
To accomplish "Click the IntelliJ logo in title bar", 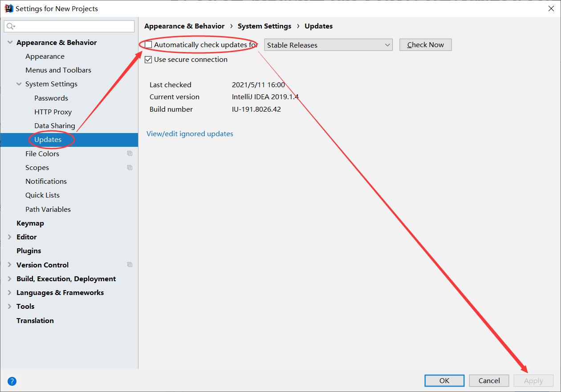I will (8, 8).
